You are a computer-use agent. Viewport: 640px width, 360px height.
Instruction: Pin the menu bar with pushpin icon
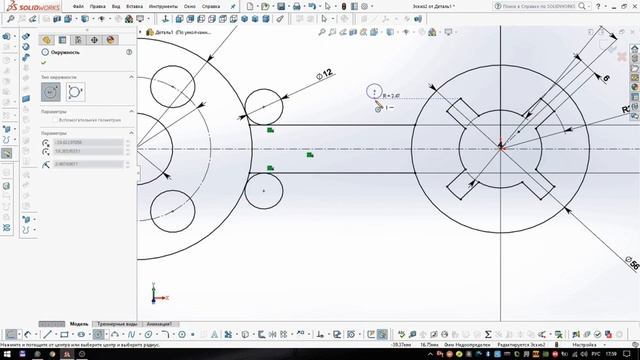point(233,7)
